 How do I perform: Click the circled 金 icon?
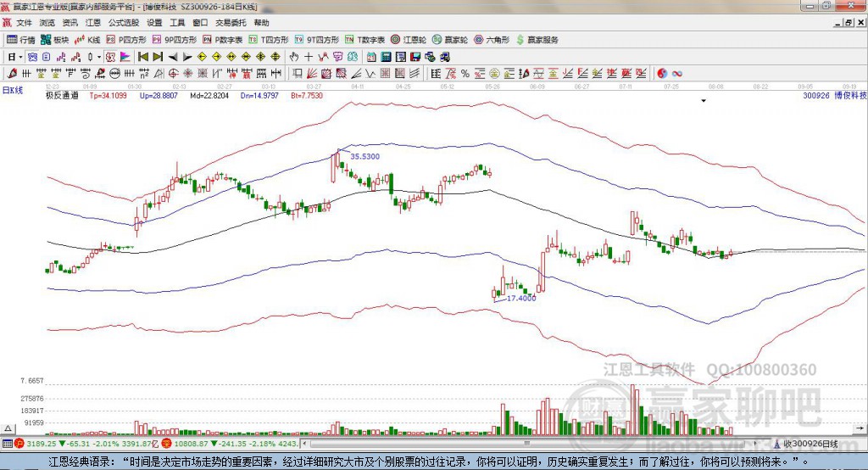coord(494,74)
